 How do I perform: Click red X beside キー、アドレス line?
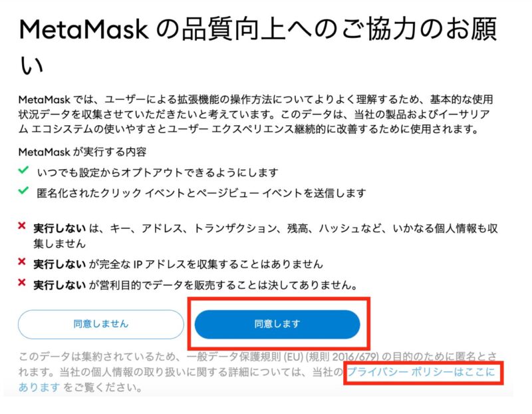22,226
